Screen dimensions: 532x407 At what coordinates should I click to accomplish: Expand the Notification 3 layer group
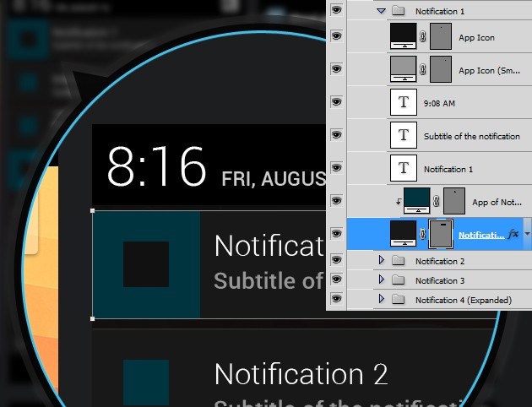pyautogui.click(x=381, y=279)
